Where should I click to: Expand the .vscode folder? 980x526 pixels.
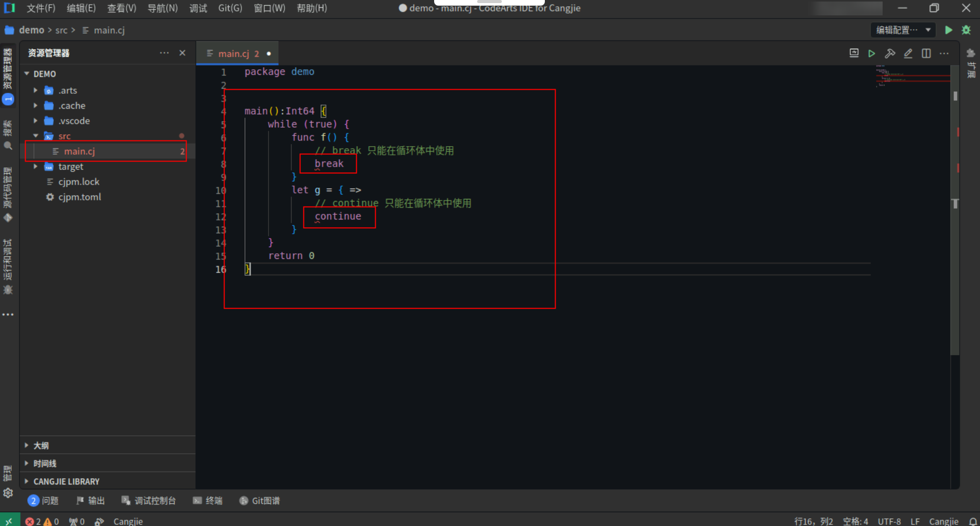pos(35,121)
